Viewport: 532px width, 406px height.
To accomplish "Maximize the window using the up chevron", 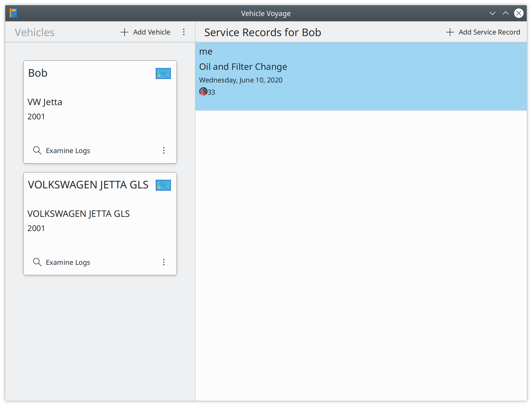I will pos(505,13).
